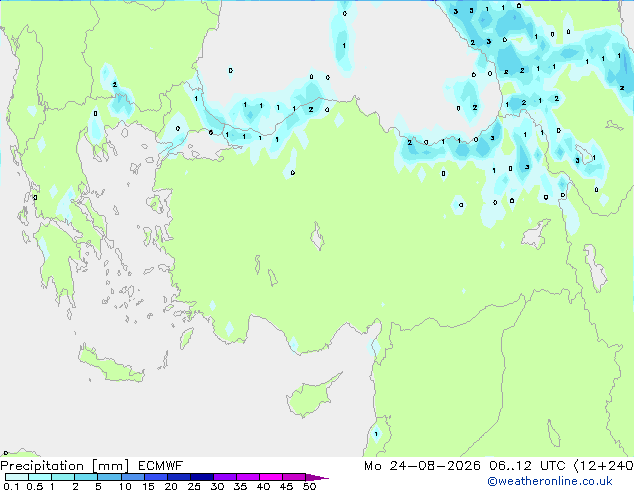
Task: Select the legend swatch between 0.5 and 1
Action: 40,477
